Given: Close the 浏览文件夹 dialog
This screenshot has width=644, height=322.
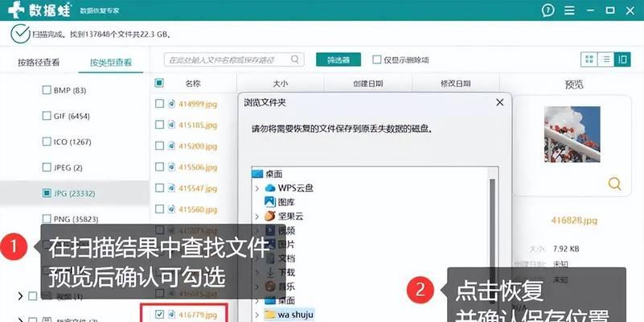Looking at the screenshot, I should click(500, 102).
